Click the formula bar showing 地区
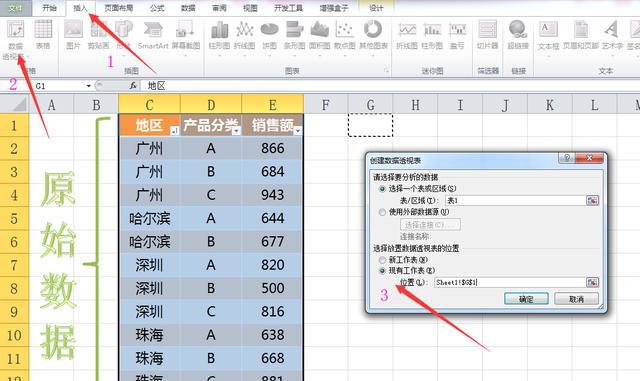 (x=390, y=86)
